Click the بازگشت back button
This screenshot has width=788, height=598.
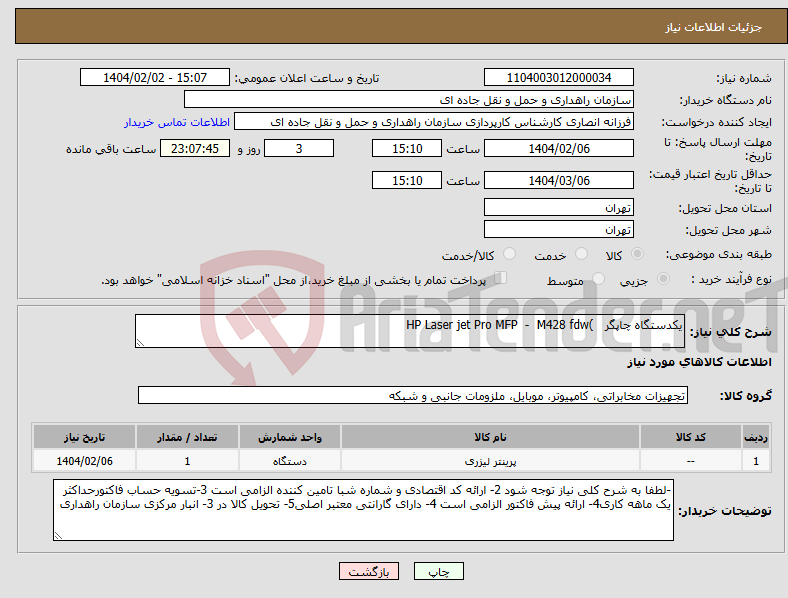369,571
